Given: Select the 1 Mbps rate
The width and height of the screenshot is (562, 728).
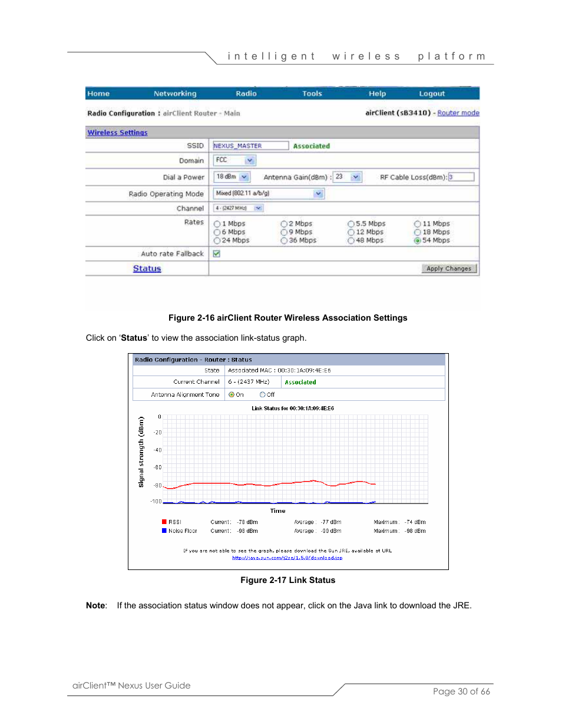Looking at the screenshot, I should coord(217,224).
